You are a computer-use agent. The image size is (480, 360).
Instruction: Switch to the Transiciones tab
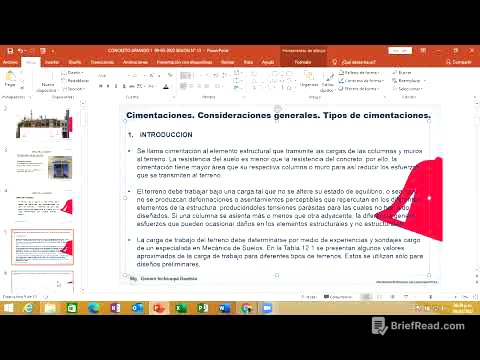(x=102, y=62)
